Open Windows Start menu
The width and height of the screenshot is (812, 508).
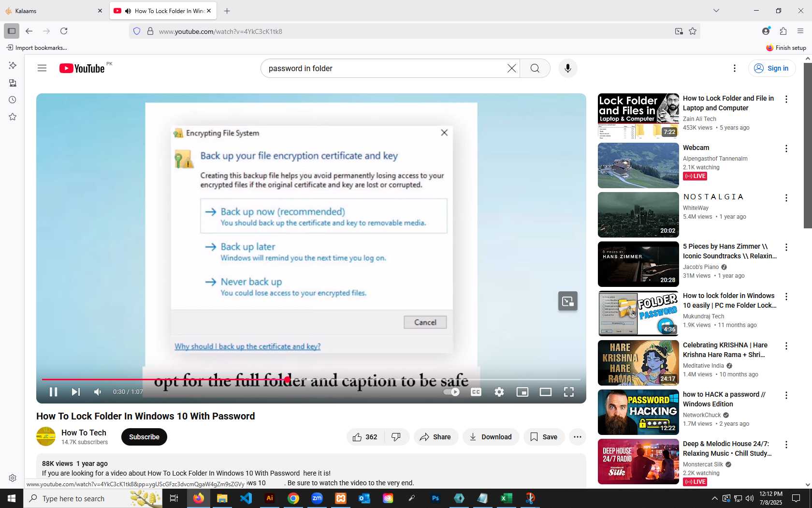[12, 498]
